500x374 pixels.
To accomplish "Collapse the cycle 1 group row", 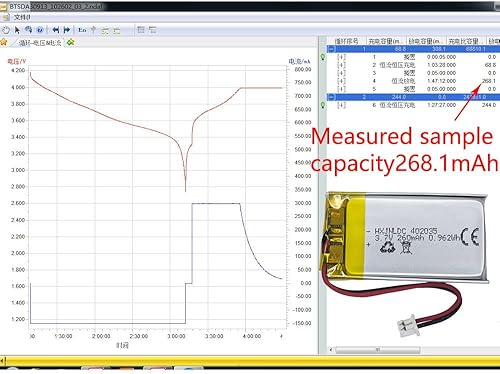I will click(331, 49).
